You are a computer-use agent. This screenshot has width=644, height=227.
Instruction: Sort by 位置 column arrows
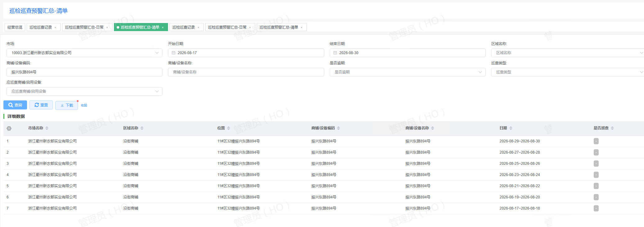(229, 128)
